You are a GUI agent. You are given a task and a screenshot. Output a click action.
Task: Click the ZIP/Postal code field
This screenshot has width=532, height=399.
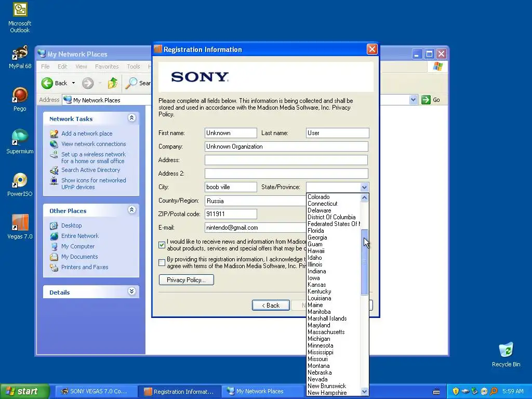(231, 214)
